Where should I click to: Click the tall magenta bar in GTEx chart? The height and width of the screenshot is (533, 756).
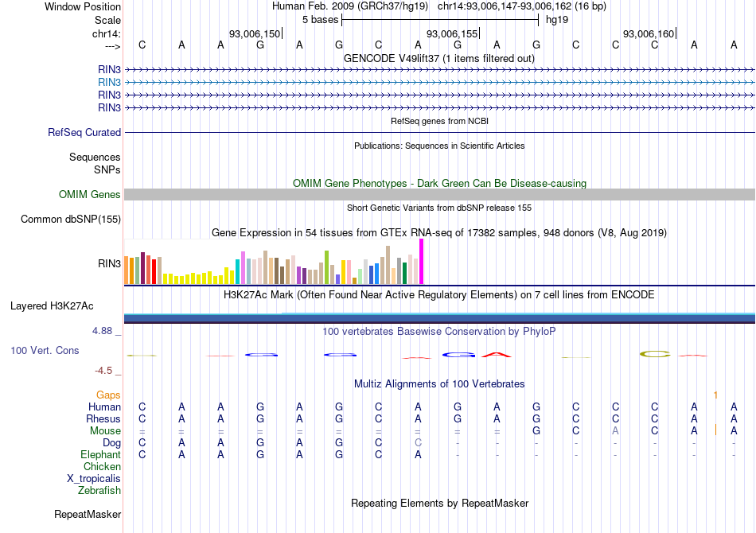pyautogui.click(x=422, y=262)
